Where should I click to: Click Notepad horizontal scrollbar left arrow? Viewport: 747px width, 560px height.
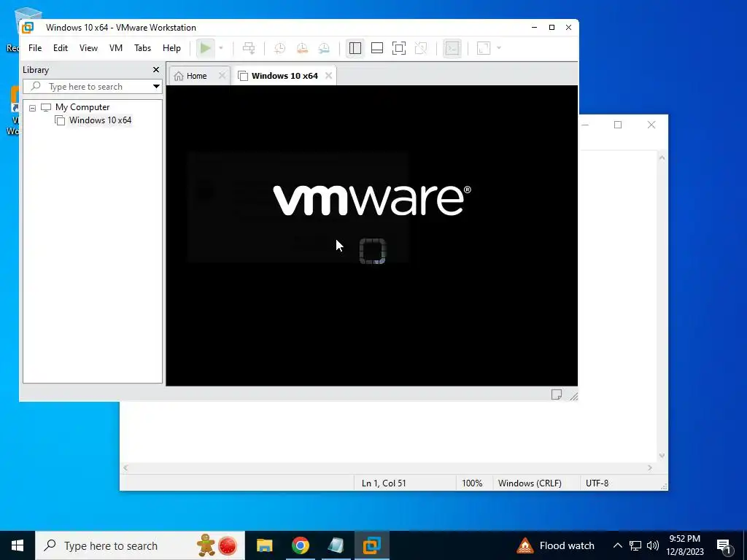point(125,467)
